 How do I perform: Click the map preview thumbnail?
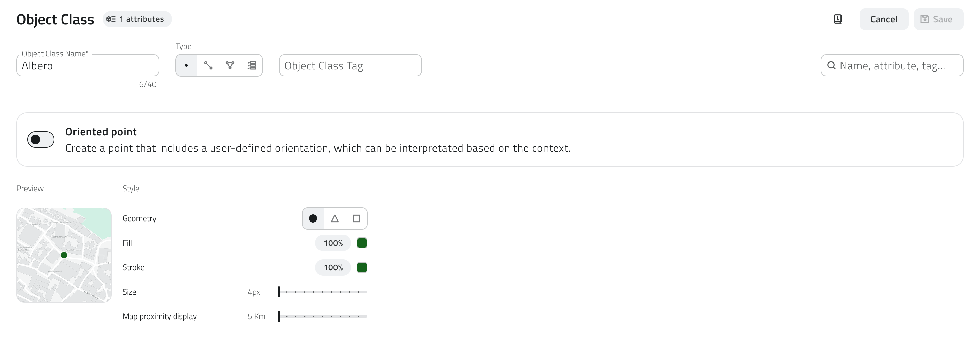click(64, 255)
